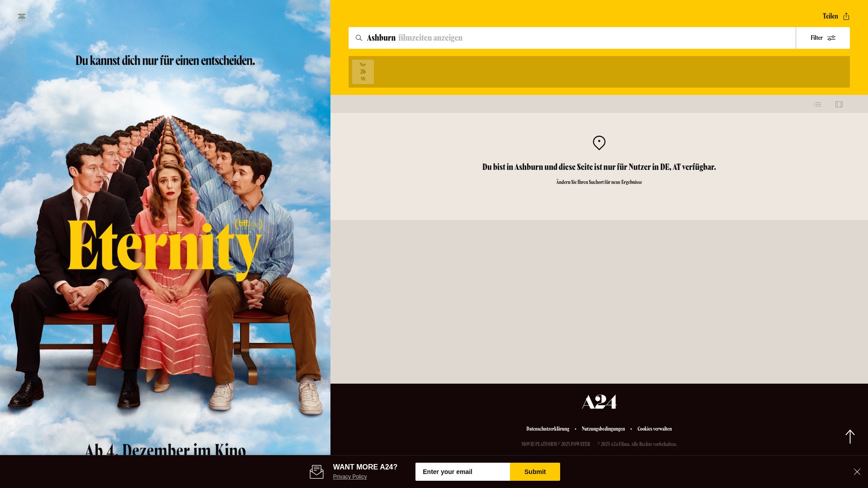The image size is (868, 488).
Task: Open the hamburger menu icon
Action: [22, 16]
